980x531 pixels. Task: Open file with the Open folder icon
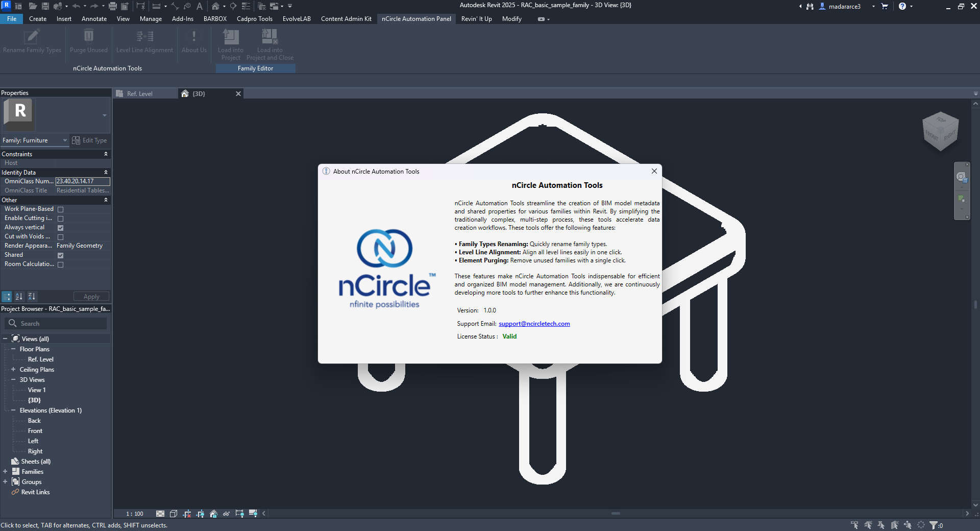click(x=33, y=6)
